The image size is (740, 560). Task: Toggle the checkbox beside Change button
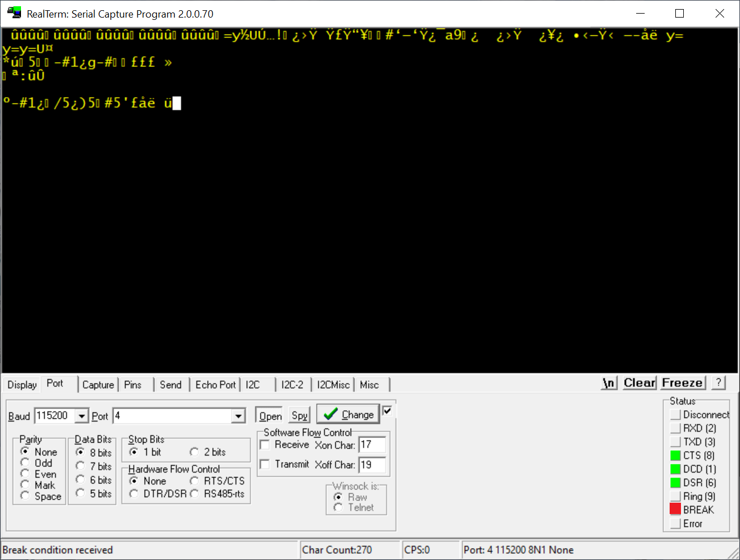point(388,411)
